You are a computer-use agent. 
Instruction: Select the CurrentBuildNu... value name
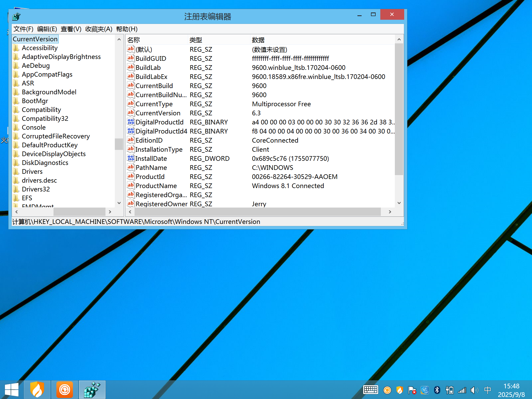click(x=161, y=95)
